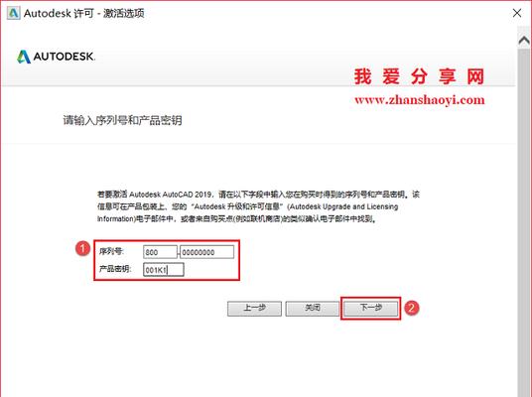Click the Autodesk app icon in title bar
This screenshot has width=532, height=397.
click(x=14, y=13)
